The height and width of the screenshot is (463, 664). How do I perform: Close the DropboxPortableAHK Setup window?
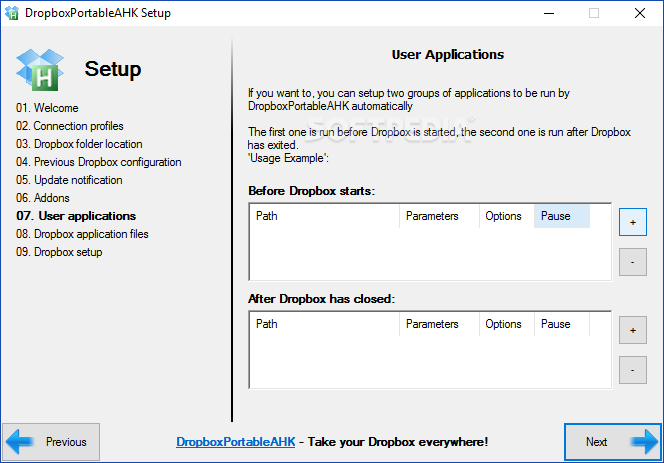pos(640,13)
